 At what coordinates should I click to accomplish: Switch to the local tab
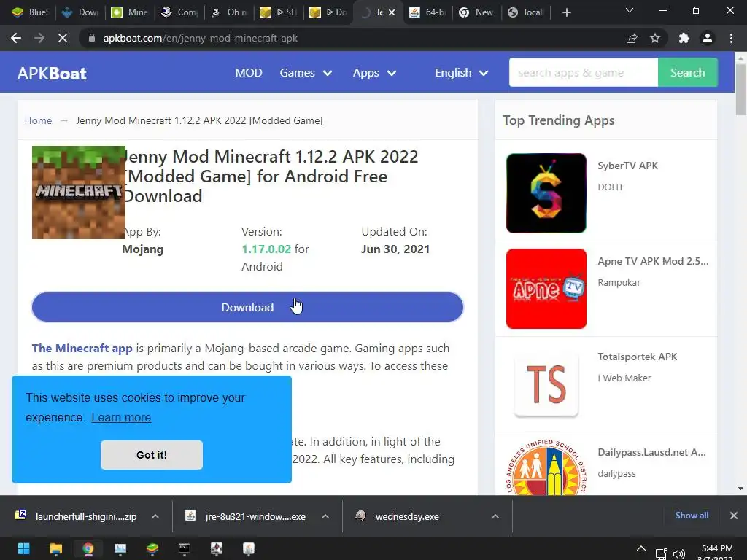tap(526, 12)
